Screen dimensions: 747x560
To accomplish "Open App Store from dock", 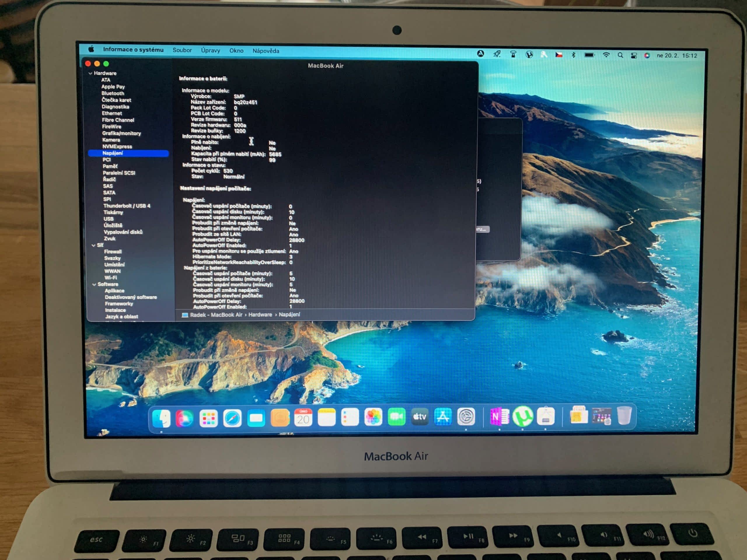I will tap(443, 417).
